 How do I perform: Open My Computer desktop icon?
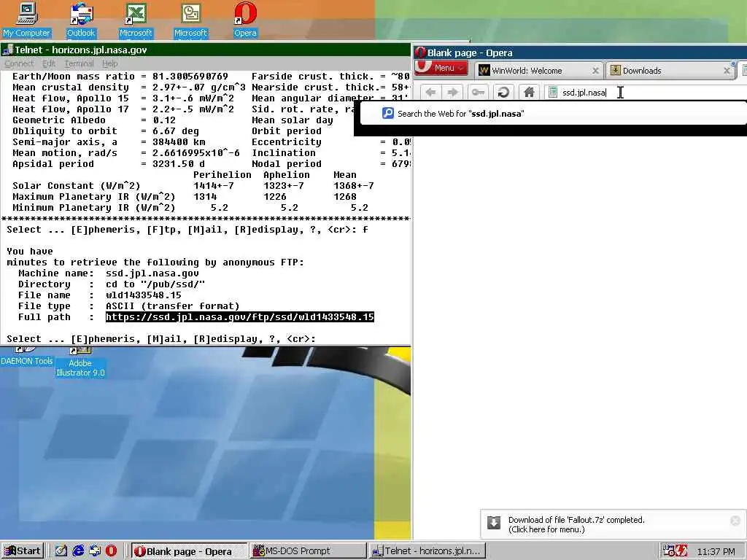coord(26,20)
